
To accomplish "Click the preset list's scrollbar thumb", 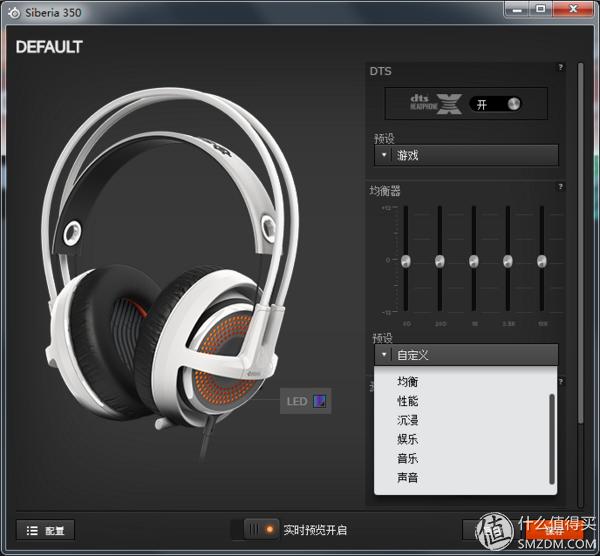I will click(552, 439).
